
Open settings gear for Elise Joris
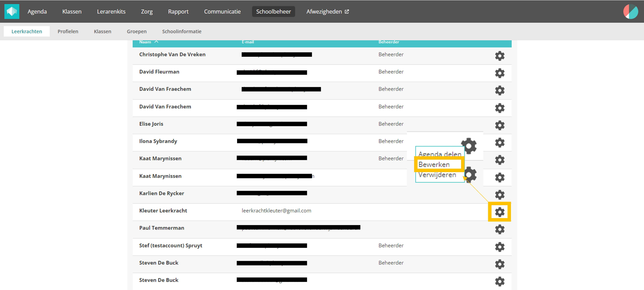(x=500, y=125)
